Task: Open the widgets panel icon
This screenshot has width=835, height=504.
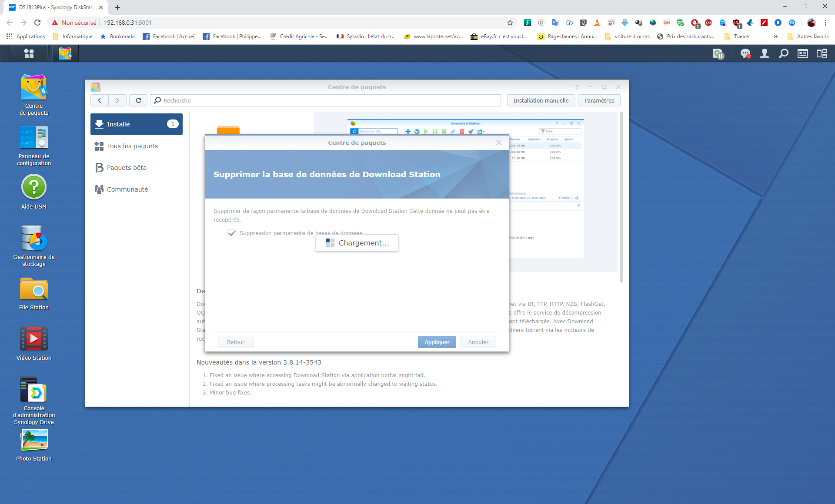Action: [x=802, y=53]
